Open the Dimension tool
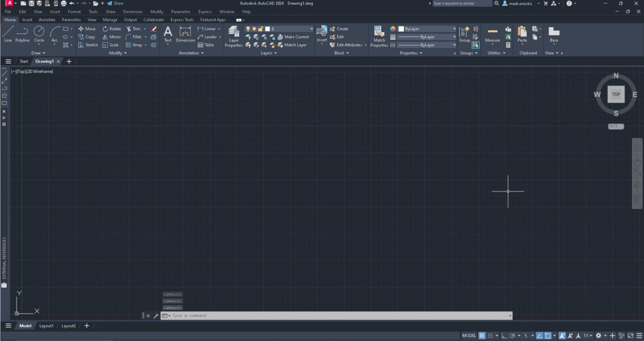Viewport: 644px width, 341px height. click(x=185, y=36)
